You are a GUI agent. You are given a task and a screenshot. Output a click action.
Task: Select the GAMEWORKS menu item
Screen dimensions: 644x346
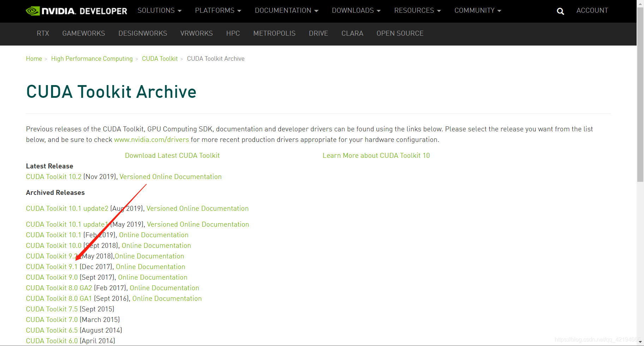click(84, 33)
